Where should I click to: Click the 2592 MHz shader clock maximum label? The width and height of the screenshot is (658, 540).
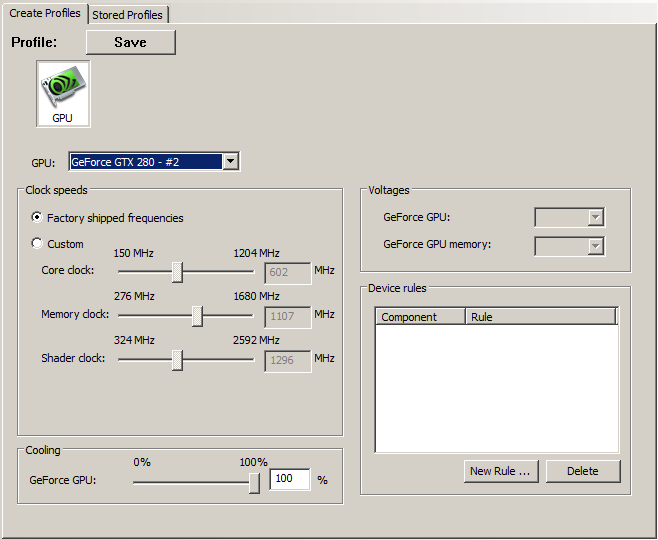point(256,340)
